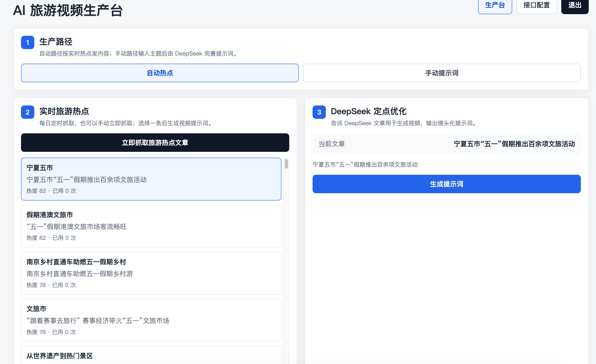
Task: Click the 生产路径 section heading
Action: 56,42
